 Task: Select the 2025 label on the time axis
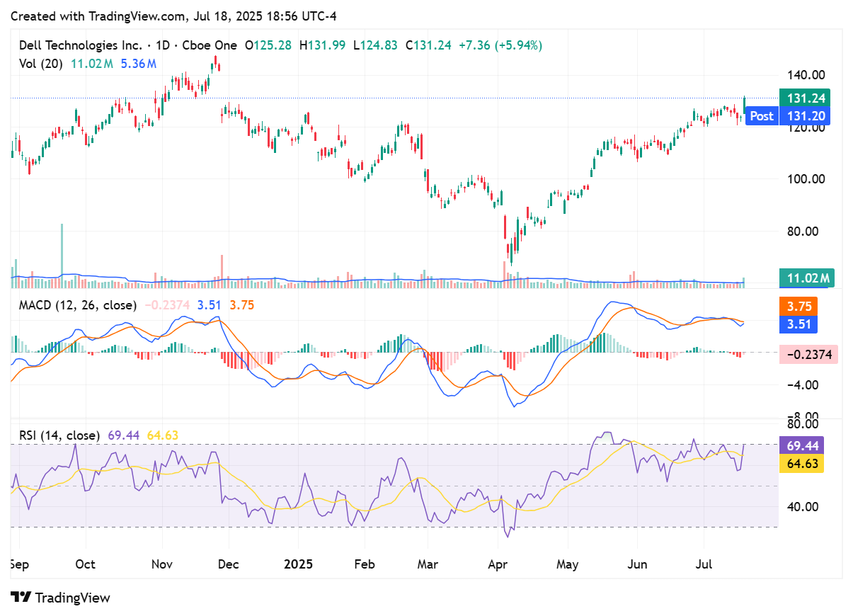tap(299, 564)
